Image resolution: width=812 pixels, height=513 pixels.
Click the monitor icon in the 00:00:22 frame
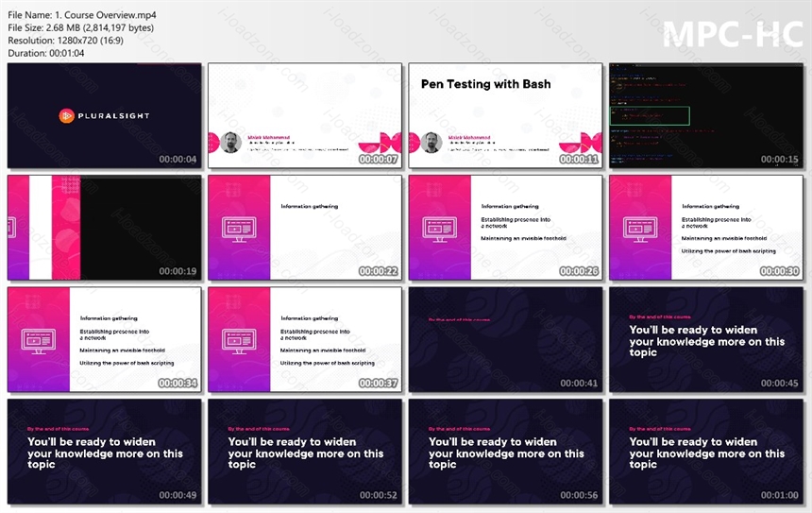tap(239, 230)
